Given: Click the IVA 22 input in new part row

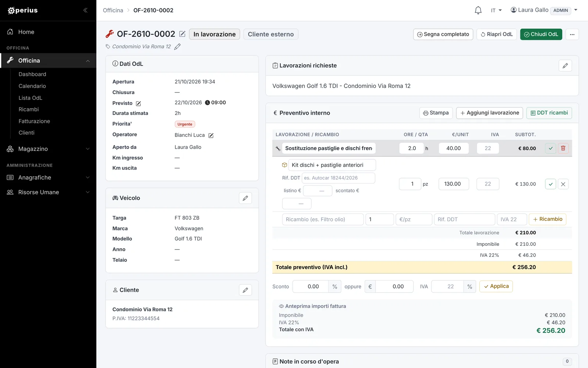Looking at the screenshot, I should pos(512,219).
